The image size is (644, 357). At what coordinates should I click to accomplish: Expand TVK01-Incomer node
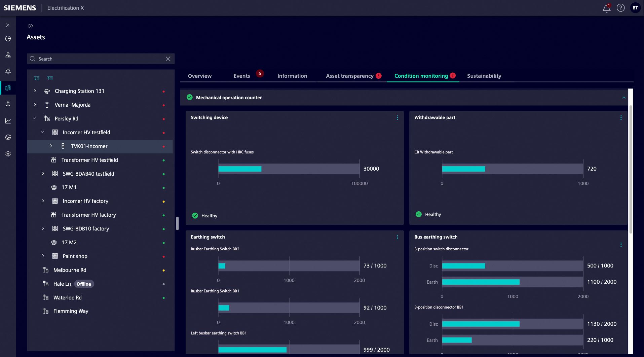[x=51, y=146]
